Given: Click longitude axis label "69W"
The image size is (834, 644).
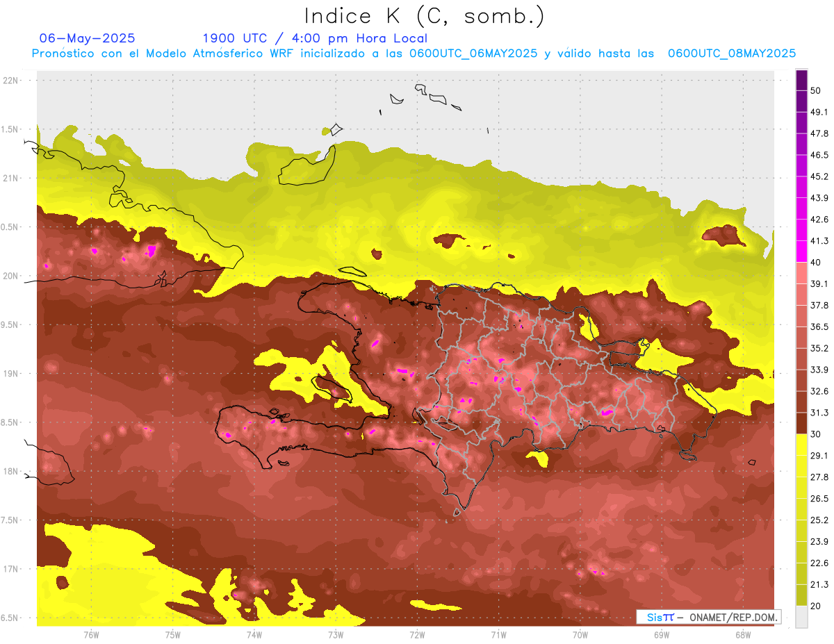Looking at the screenshot, I should pos(662,634).
